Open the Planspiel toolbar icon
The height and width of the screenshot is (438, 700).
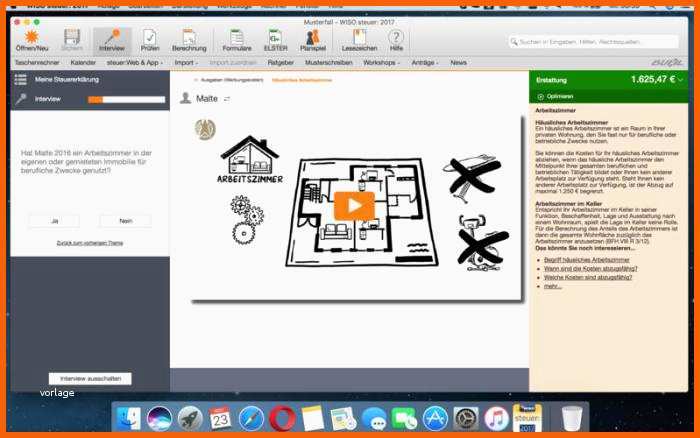tap(313, 40)
